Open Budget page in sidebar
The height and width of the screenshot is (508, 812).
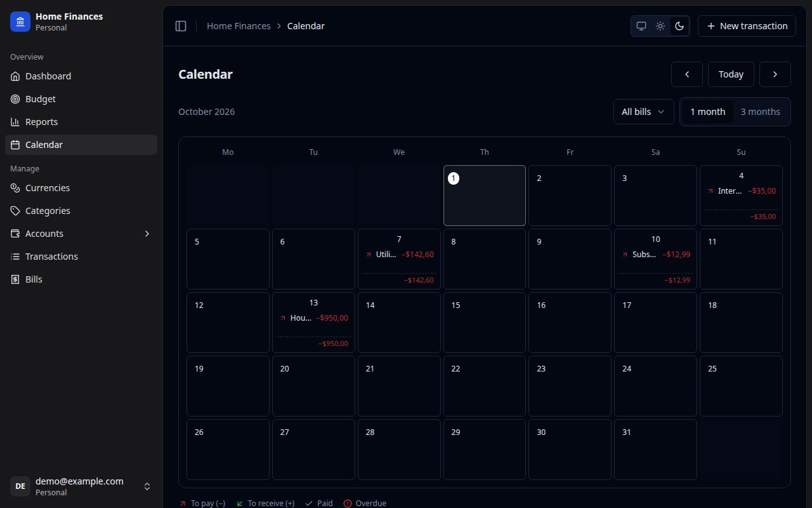coord(81,99)
